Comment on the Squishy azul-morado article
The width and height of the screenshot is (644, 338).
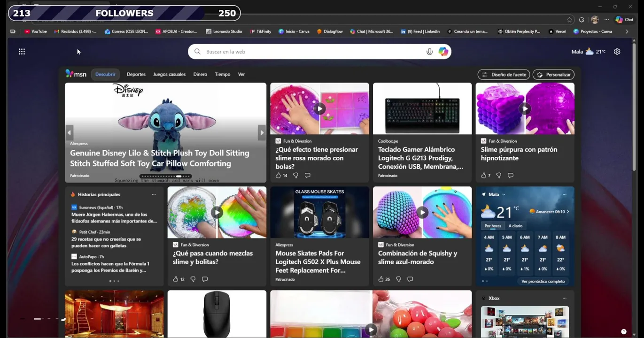(x=410, y=279)
